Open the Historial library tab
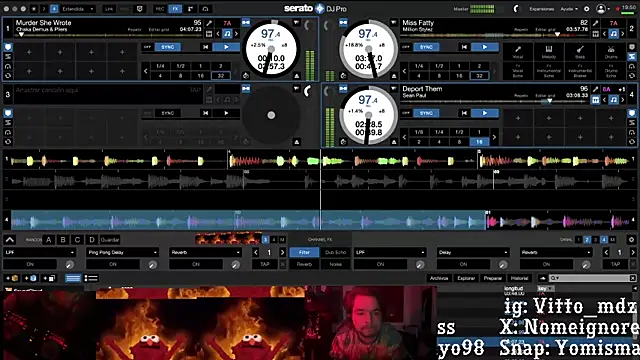 pyautogui.click(x=519, y=278)
